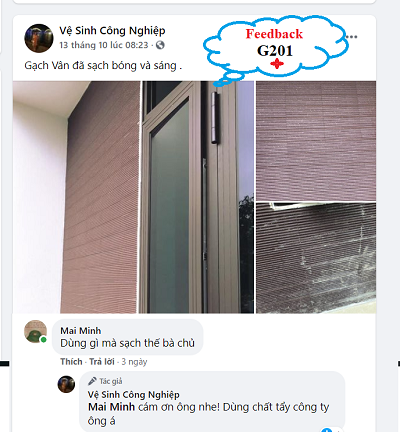Open the post timestamp 13 tháng 10
Screen dimensions: 400x432
click(104, 45)
